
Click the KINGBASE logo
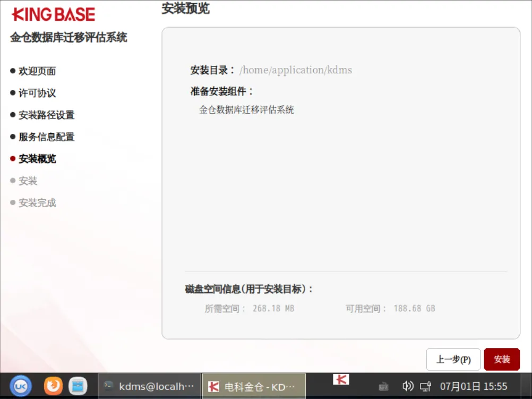(53, 14)
